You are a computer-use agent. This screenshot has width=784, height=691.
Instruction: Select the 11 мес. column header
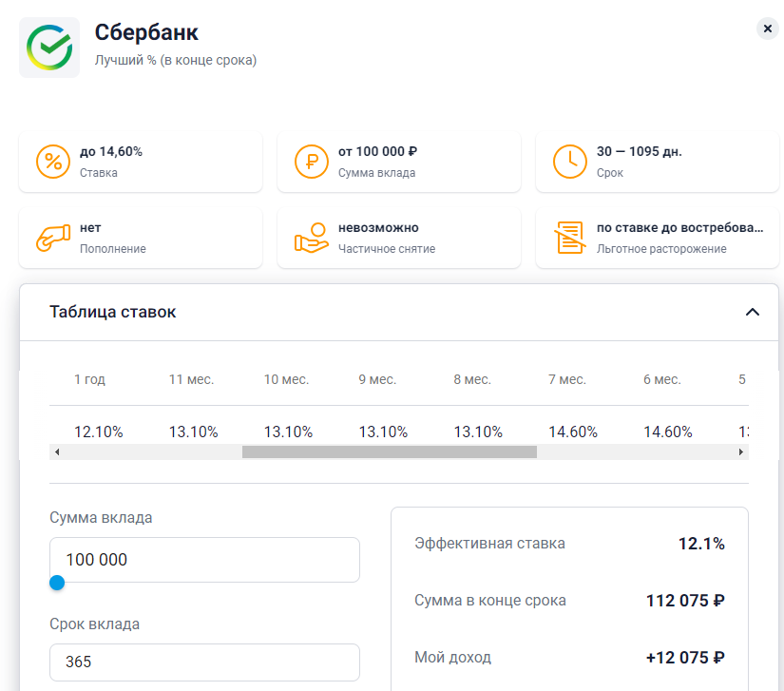192,379
